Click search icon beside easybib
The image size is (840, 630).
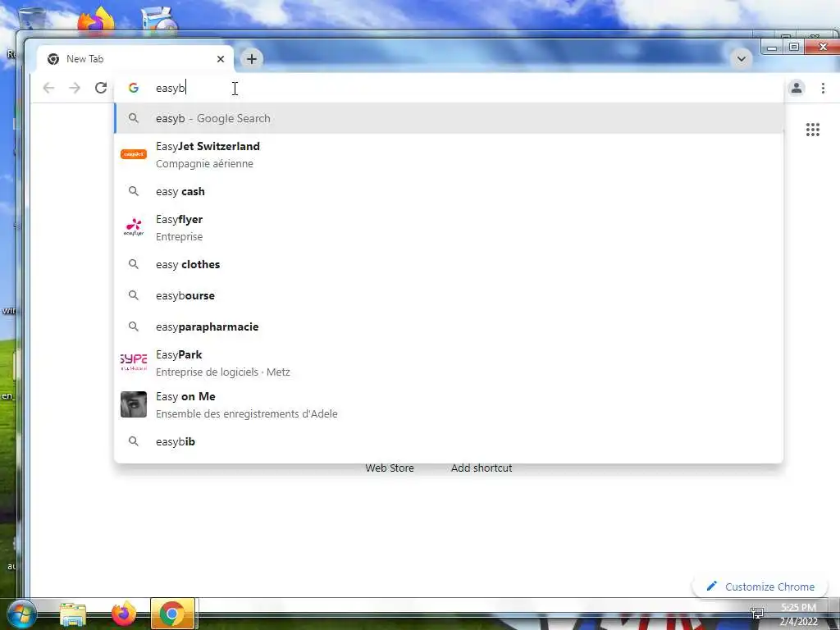coord(134,441)
